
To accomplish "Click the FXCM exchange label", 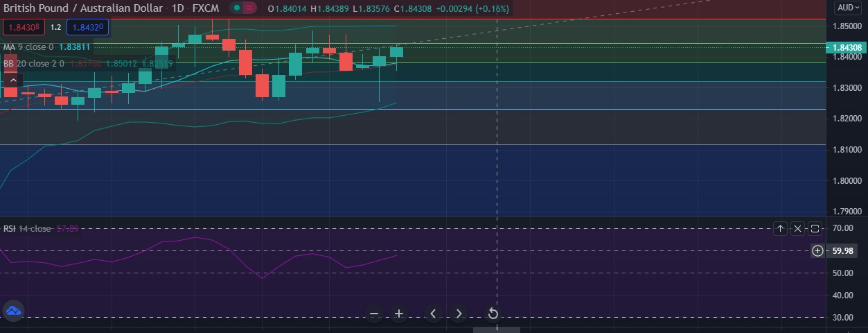I will pyautogui.click(x=206, y=8).
